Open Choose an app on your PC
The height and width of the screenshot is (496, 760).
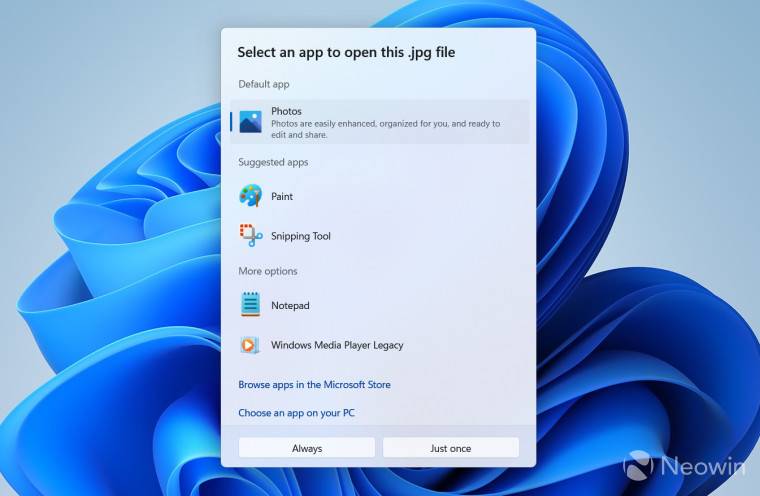(296, 413)
